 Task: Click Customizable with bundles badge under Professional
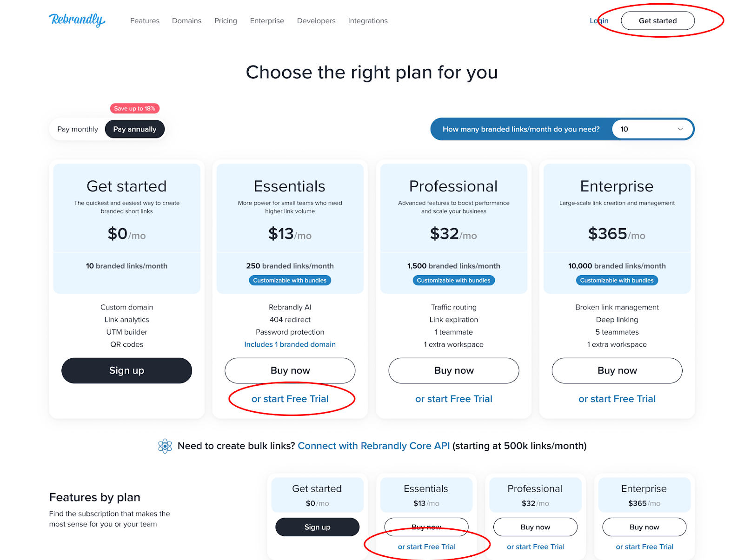[454, 280]
